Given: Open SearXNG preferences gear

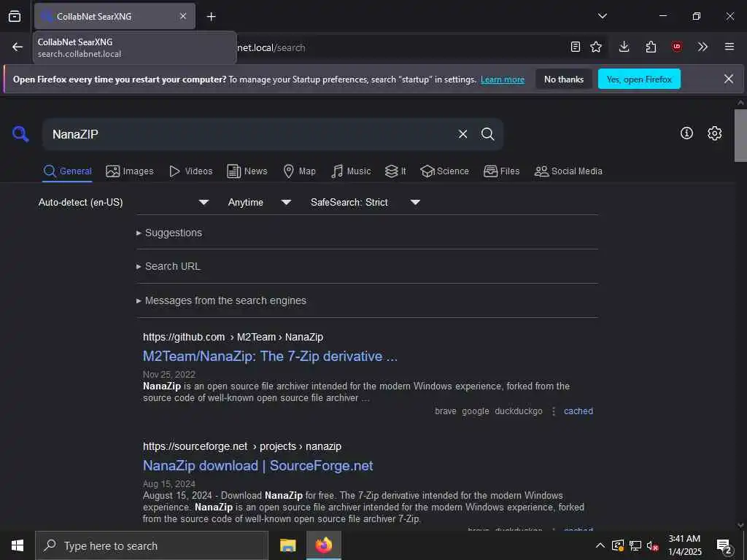Looking at the screenshot, I should [x=714, y=133].
